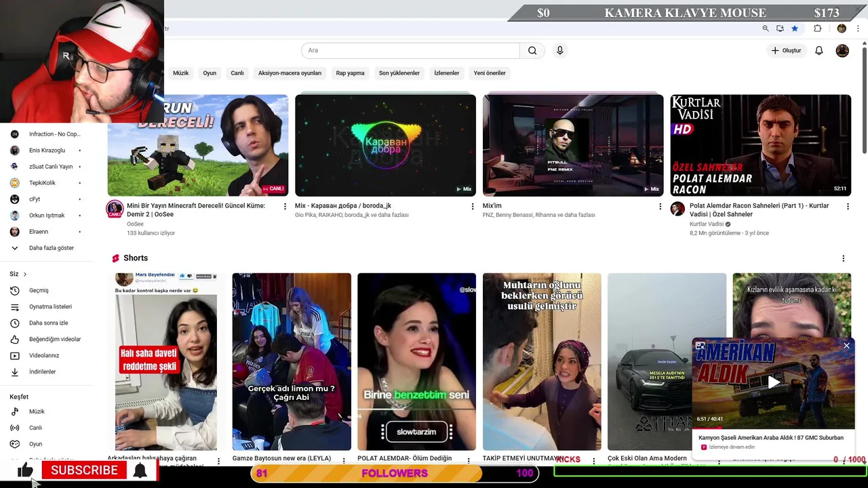Open the Orkun Işıtmak subscription
This screenshot has width=868, height=488.
tap(47, 216)
